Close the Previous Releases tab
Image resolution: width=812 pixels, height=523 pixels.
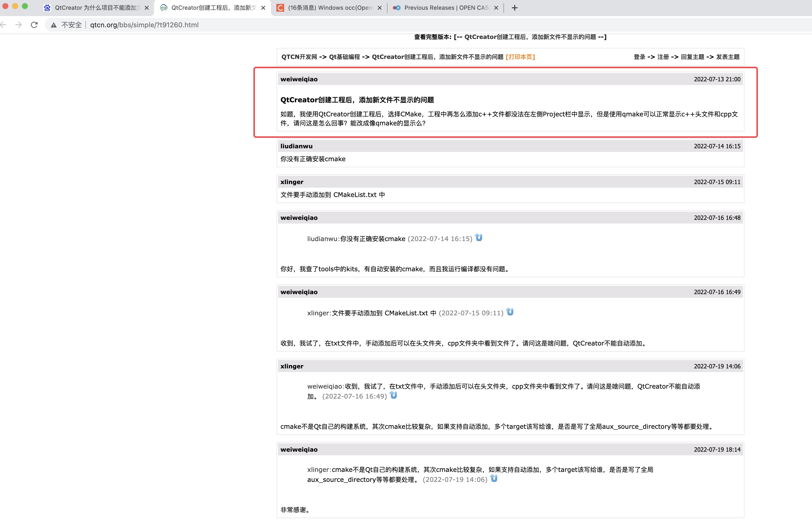pyautogui.click(x=496, y=8)
